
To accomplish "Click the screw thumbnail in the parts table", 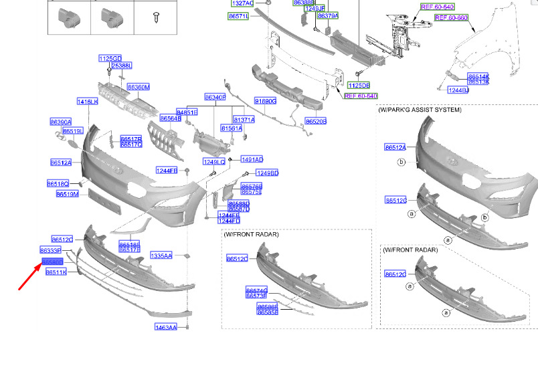I will tap(156, 17).
